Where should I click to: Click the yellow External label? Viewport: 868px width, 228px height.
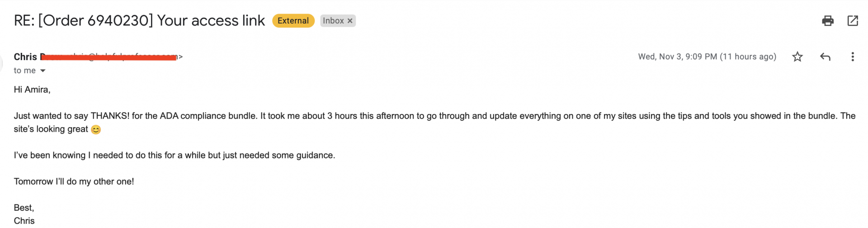[293, 21]
